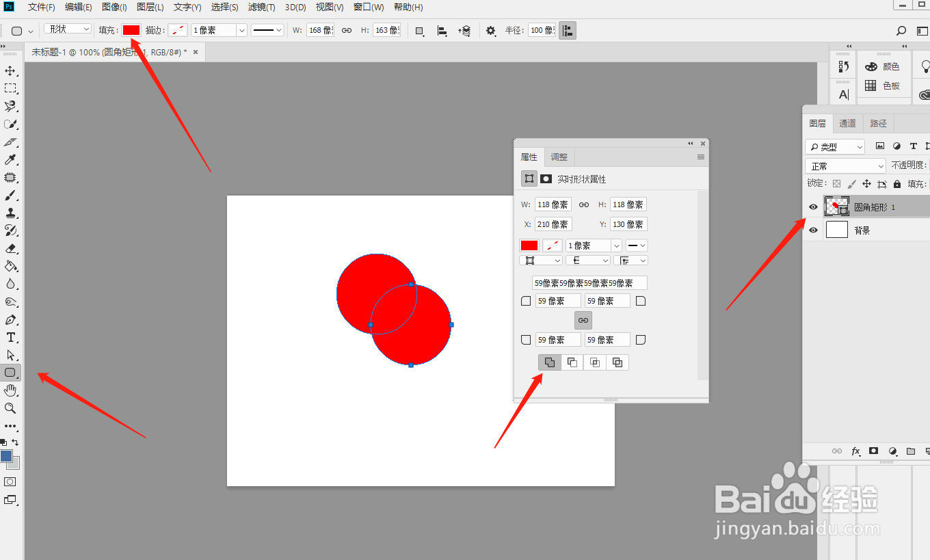Click the exclude overlapping shapes button in Properties

pyautogui.click(x=617, y=362)
